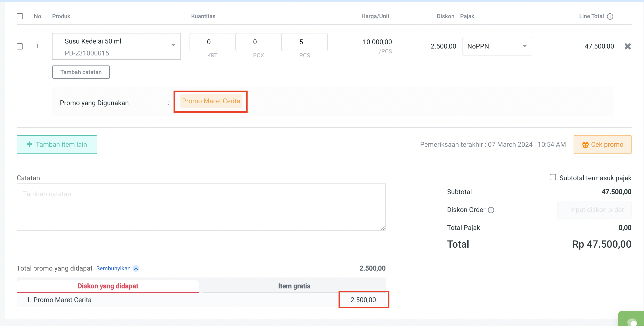
Task: Collapse promo details with chevron up icon
Action: 136,269
